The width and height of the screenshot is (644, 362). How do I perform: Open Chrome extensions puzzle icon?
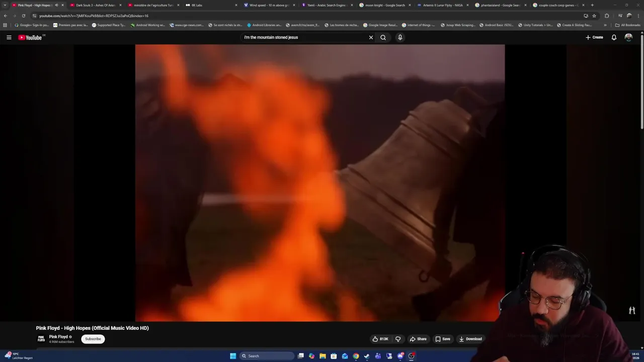click(607, 16)
